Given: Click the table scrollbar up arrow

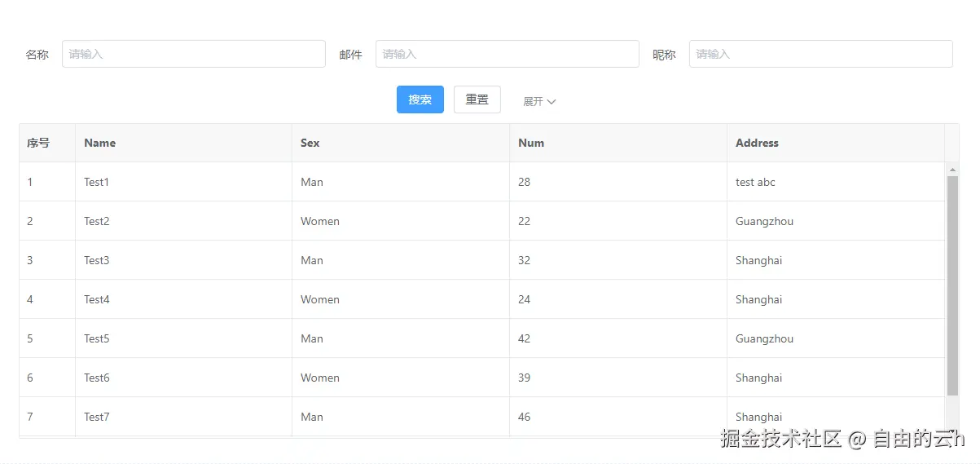Looking at the screenshot, I should pyautogui.click(x=952, y=170).
